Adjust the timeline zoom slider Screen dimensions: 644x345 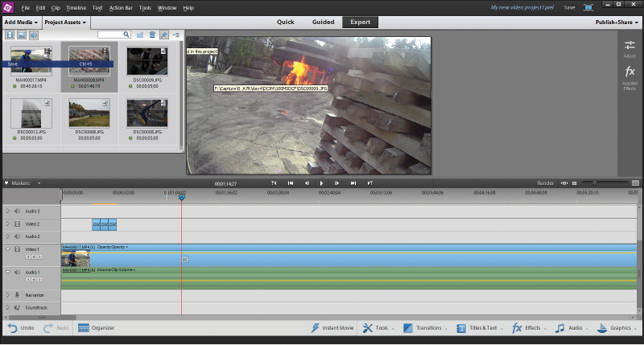coord(594,183)
